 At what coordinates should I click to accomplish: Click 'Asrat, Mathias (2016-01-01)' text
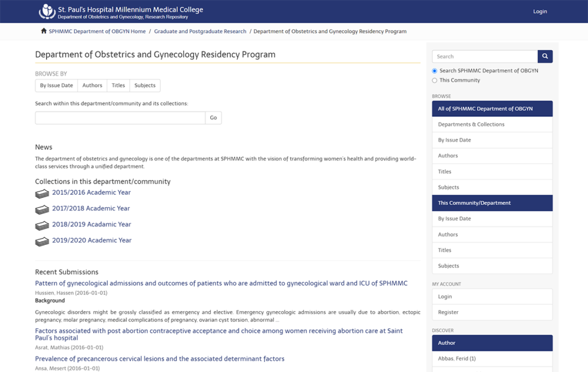(69, 348)
